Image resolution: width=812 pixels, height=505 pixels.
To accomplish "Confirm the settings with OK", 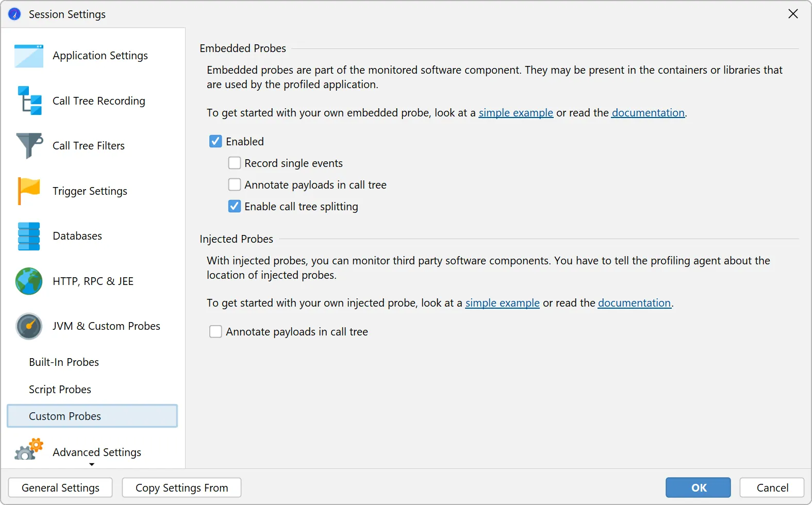I will click(x=698, y=488).
